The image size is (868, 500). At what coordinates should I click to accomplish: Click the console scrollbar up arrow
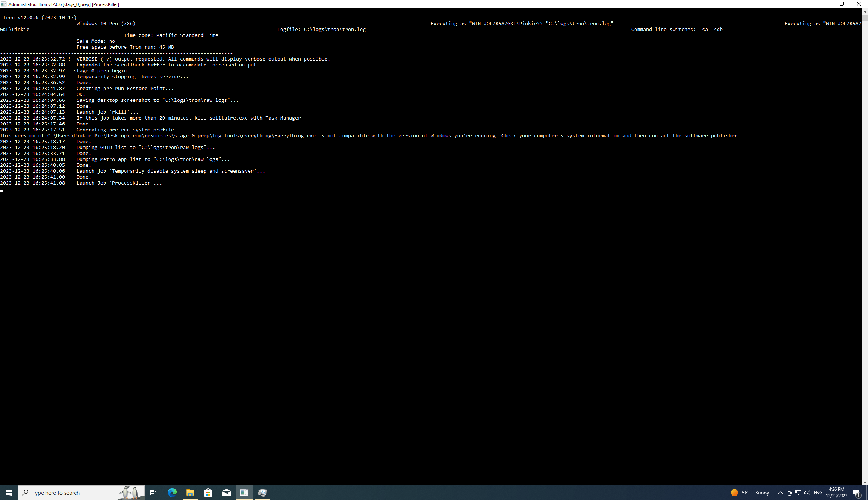[865, 11]
